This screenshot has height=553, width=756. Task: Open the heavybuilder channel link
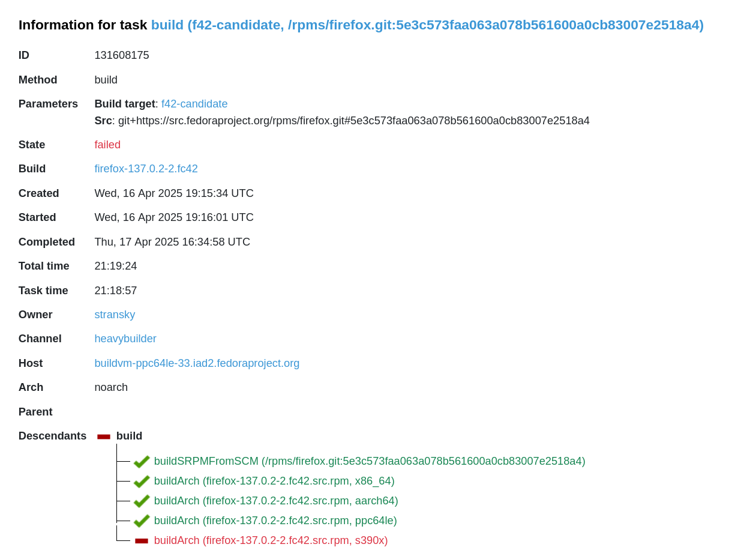click(x=125, y=339)
